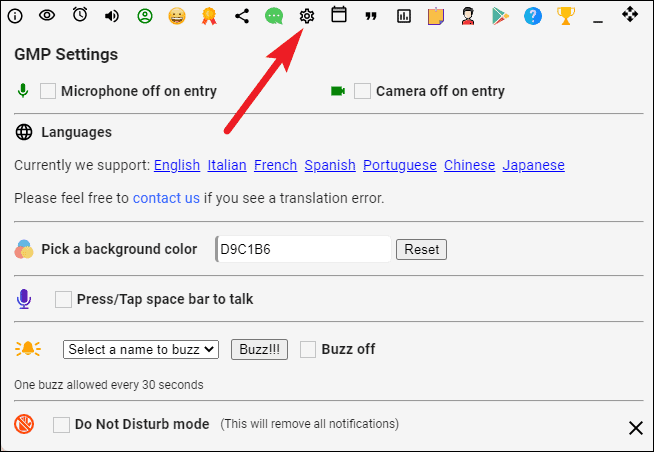Open the share icon

tap(242, 16)
